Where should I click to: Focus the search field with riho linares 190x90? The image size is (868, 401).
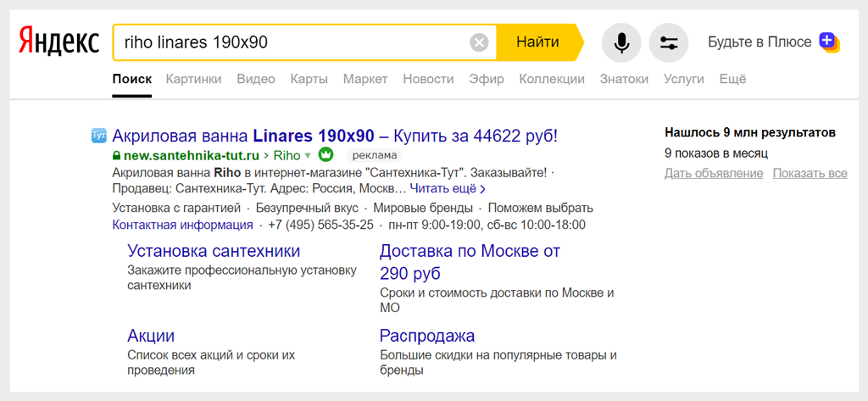tap(304, 42)
